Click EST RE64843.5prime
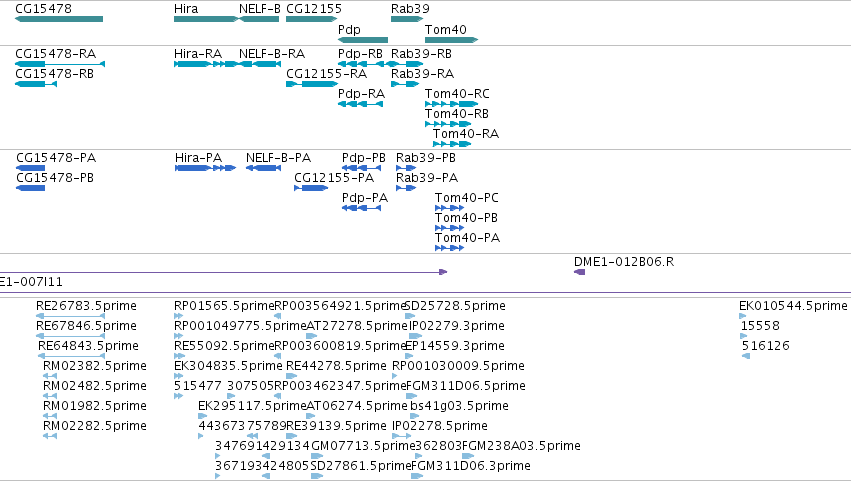The width and height of the screenshot is (851, 481). click(88, 346)
